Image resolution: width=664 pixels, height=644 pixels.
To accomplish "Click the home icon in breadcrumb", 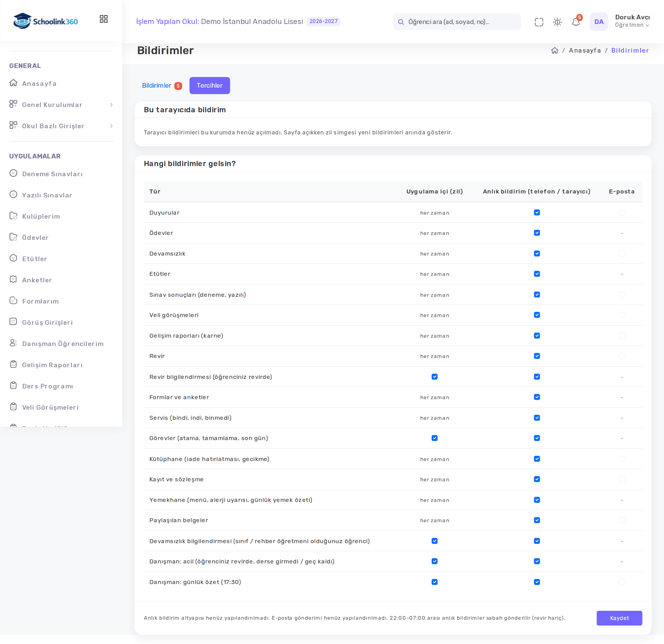I will click(x=555, y=50).
